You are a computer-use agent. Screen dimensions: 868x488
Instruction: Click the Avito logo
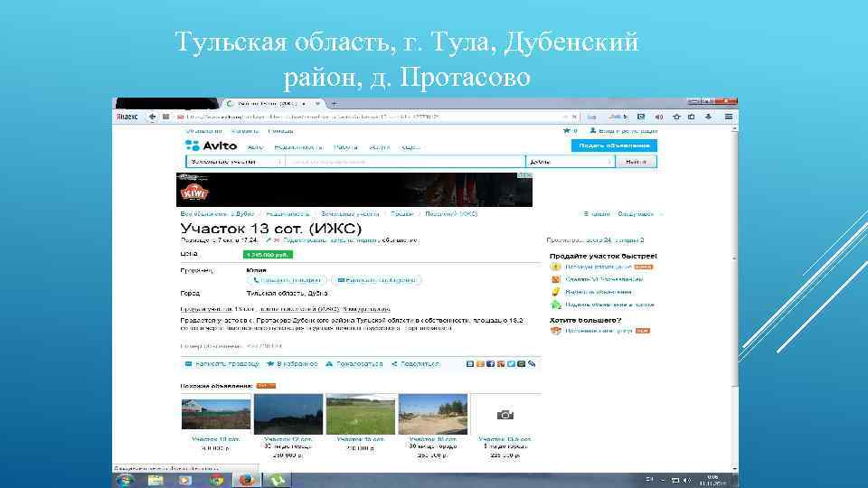pos(211,145)
